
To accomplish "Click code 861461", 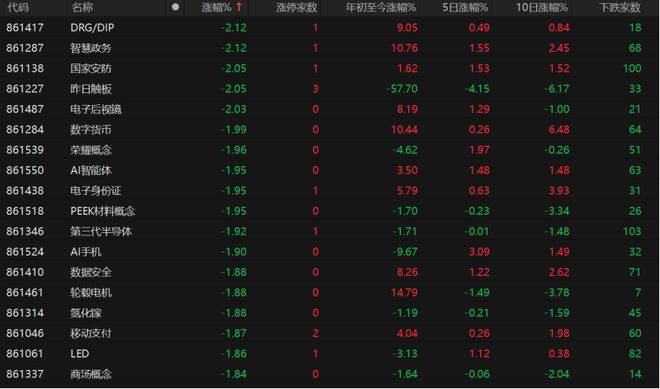I will 25,293.
